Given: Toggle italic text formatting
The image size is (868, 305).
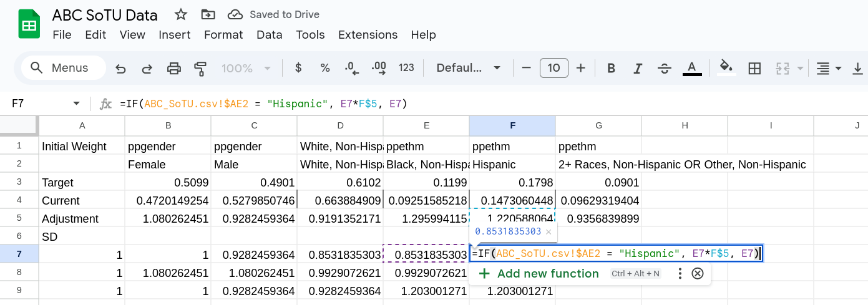Looking at the screenshot, I should [638, 68].
